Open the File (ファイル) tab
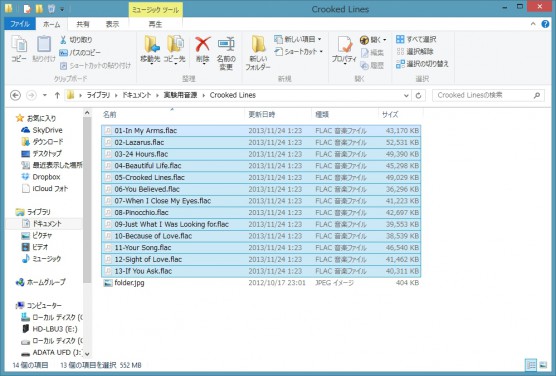This screenshot has width=556, height=376. click(20, 24)
